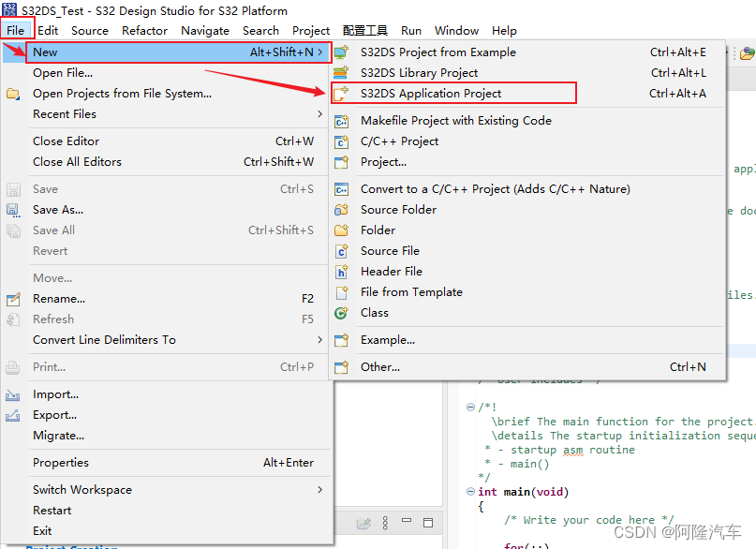The width and height of the screenshot is (756, 549).
Task: Click the Convert to C/C++ Project icon
Action: [341, 189]
